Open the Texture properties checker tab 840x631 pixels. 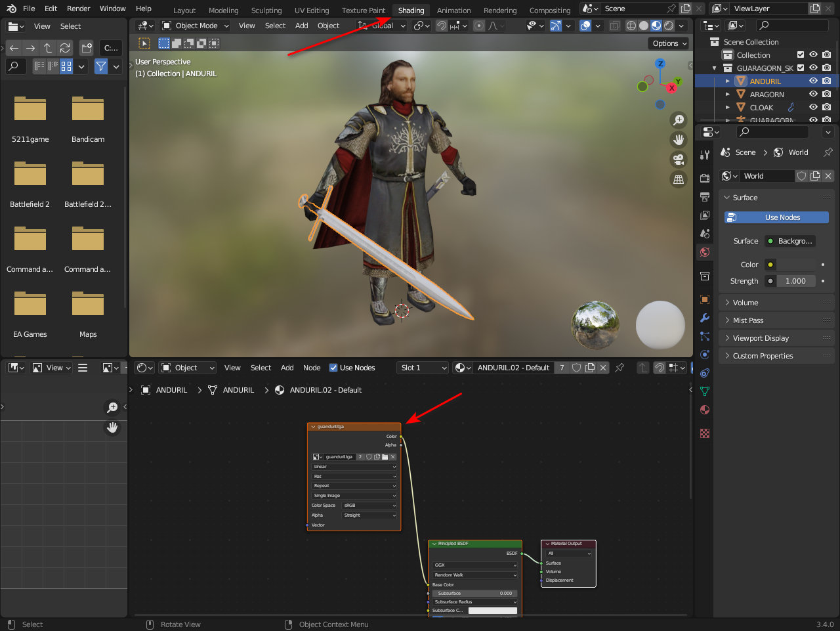tap(705, 433)
